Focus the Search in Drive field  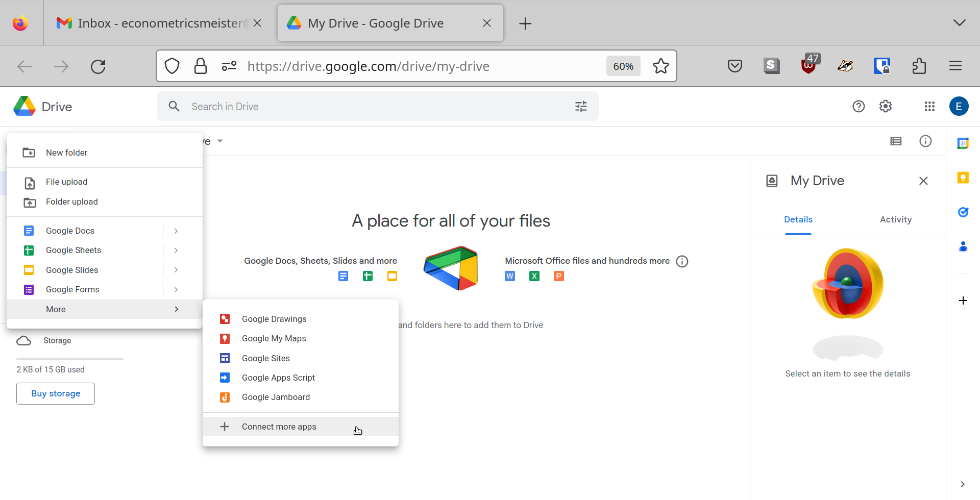pos(378,106)
